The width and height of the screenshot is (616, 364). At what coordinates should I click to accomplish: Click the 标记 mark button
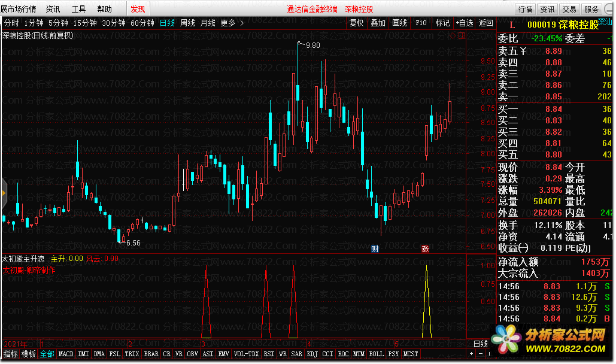(442, 23)
